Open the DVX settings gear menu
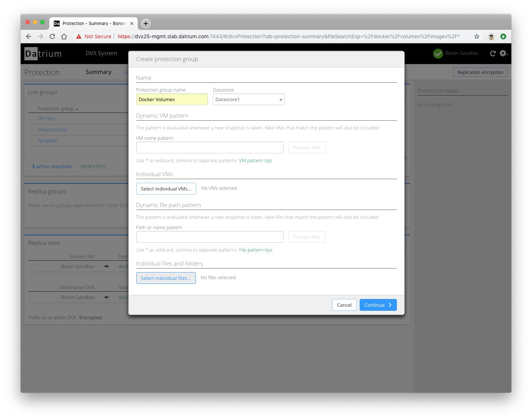532x420 pixels. pos(503,53)
